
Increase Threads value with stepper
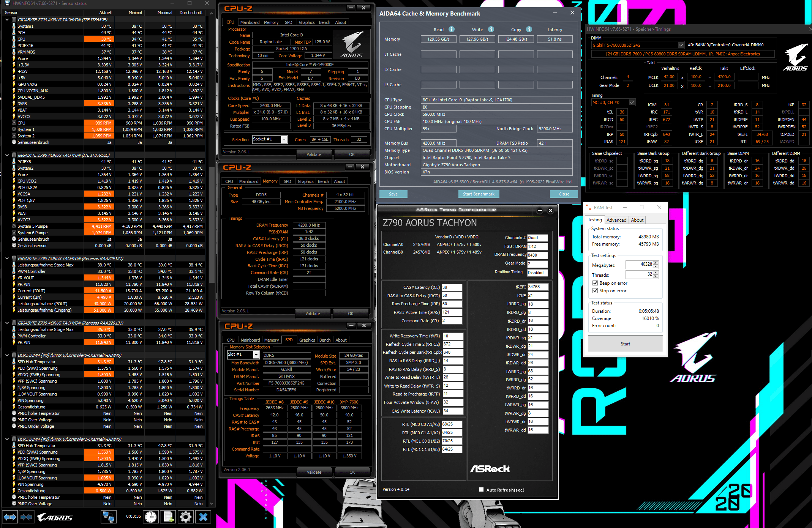tap(656, 273)
